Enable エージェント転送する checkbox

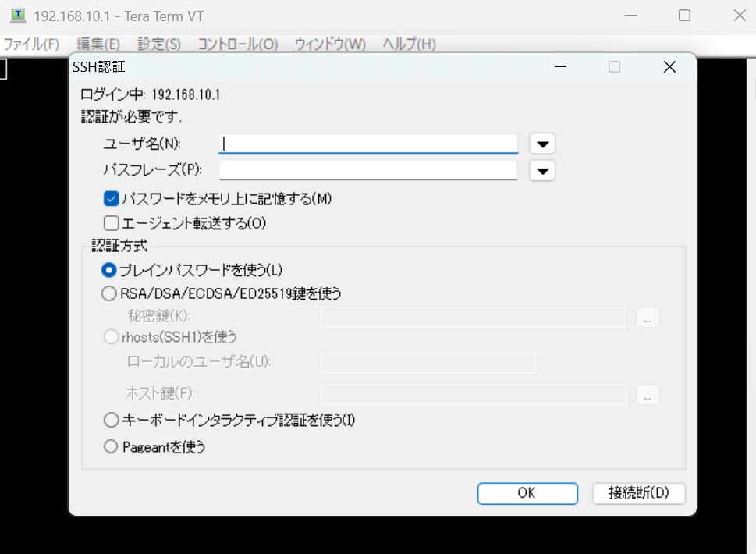[x=112, y=223]
